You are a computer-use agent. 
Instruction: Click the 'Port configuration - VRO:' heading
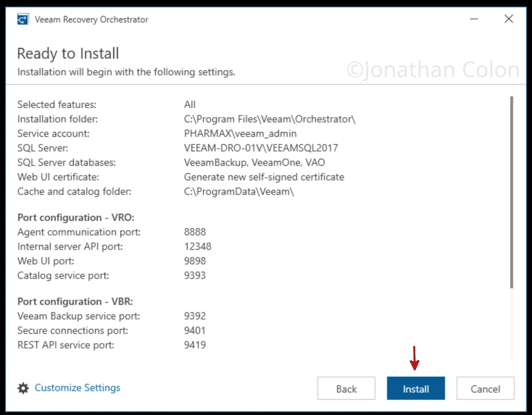(76, 218)
